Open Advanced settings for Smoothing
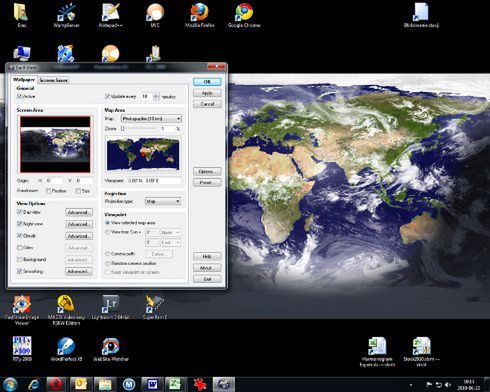490x392 pixels. click(79, 271)
